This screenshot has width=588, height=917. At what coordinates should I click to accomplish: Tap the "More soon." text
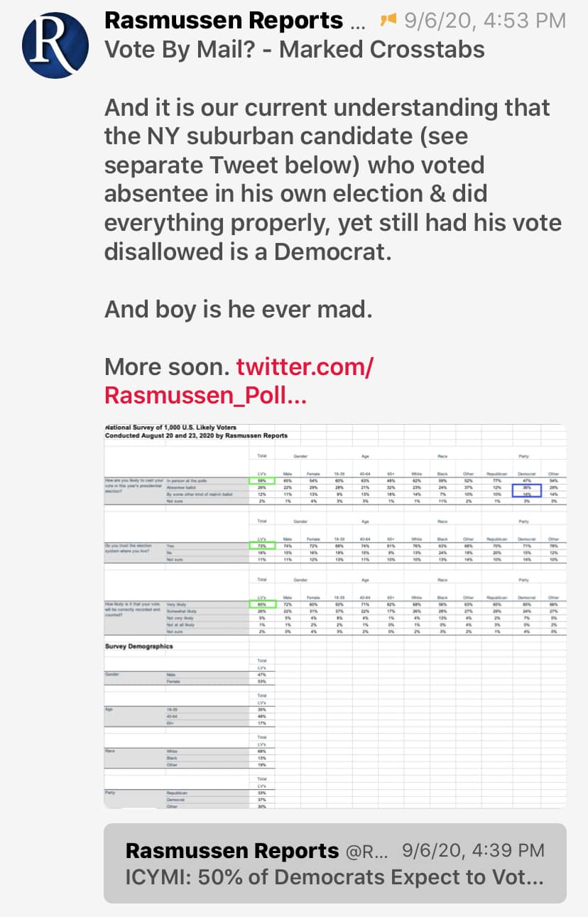pos(167,367)
